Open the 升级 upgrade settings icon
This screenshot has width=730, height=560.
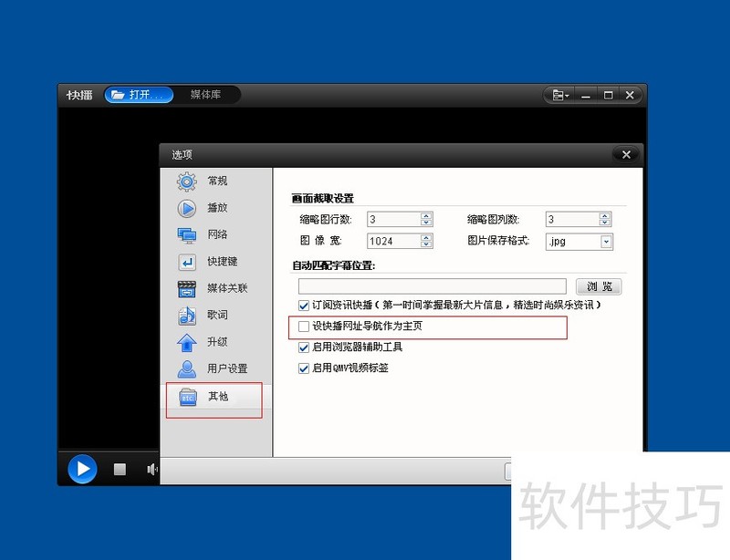[187, 343]
